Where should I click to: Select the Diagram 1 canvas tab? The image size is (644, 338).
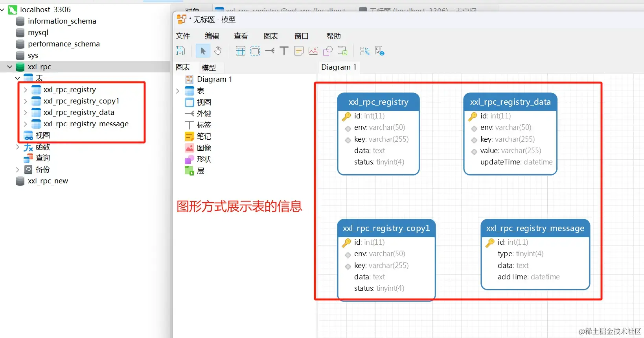pos(339,67)
